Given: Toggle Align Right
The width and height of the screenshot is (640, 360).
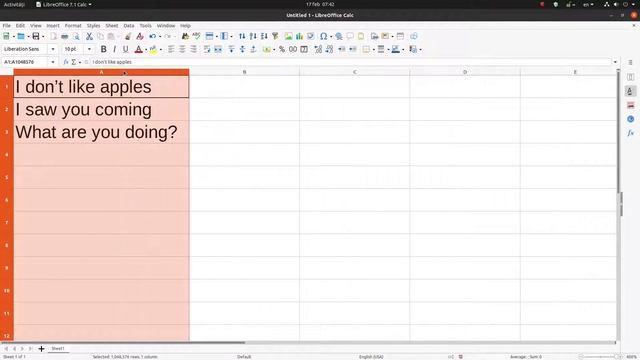Looking at the screenshot, I should click(x=193, y=49).
